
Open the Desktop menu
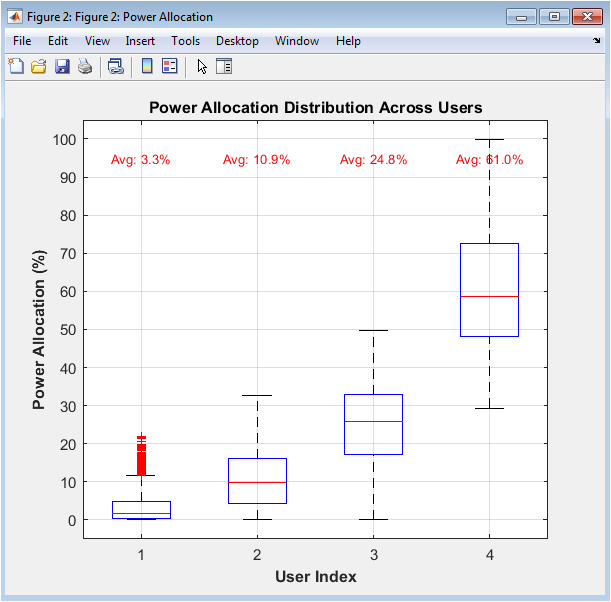(237, 41)
